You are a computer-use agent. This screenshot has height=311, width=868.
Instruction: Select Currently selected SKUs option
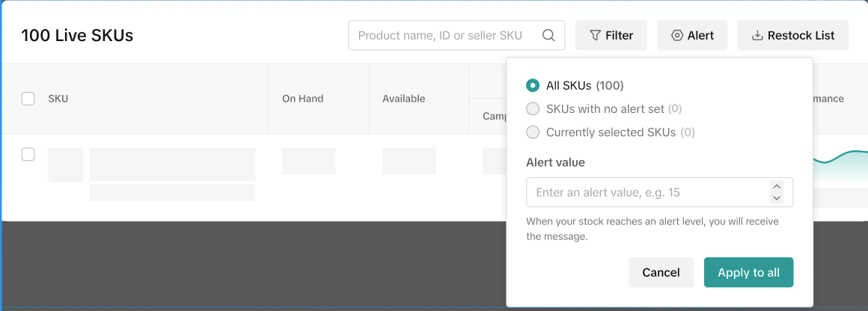point(533,132)
